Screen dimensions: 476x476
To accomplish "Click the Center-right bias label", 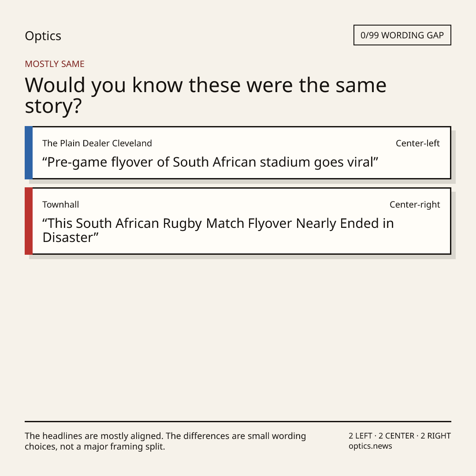I will pyautogui.click(x=415, y=205).
